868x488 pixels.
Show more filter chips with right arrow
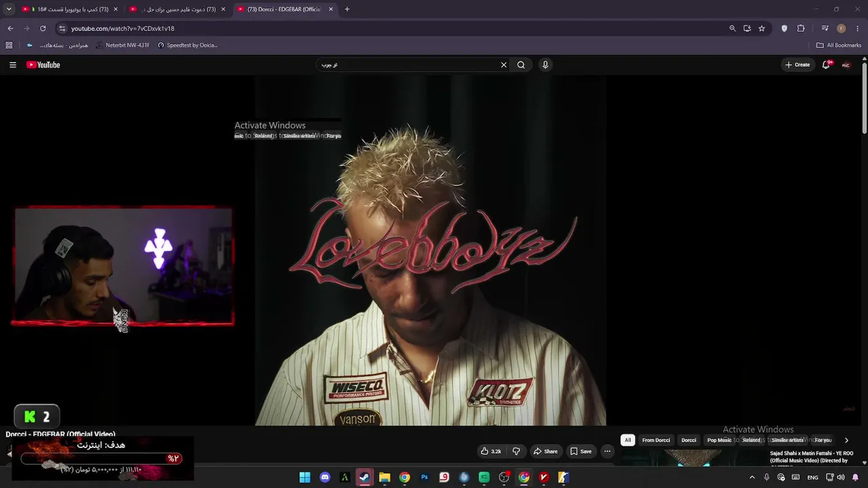tap(846, 440)
